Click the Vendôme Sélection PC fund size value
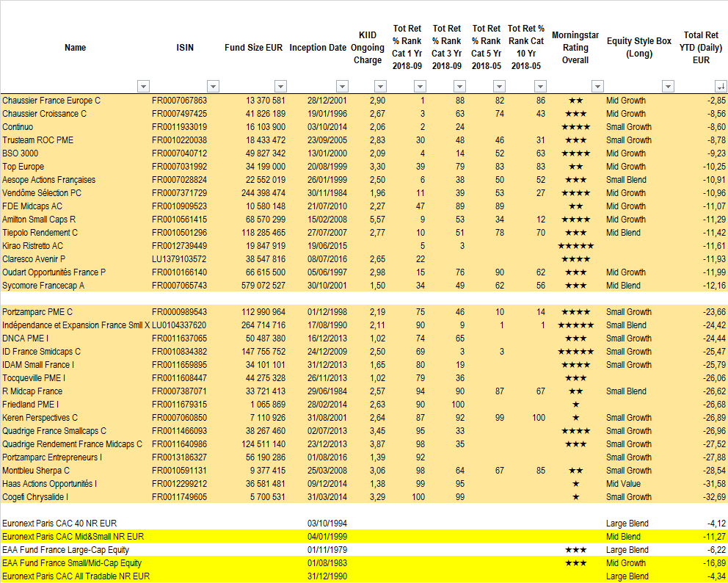 click(x=263, y=193)
